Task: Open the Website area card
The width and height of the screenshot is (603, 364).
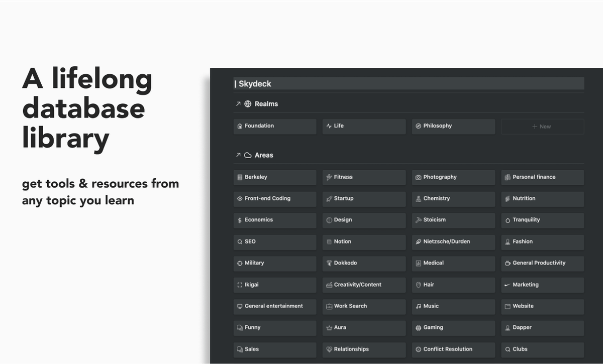Action: (543, 306)
